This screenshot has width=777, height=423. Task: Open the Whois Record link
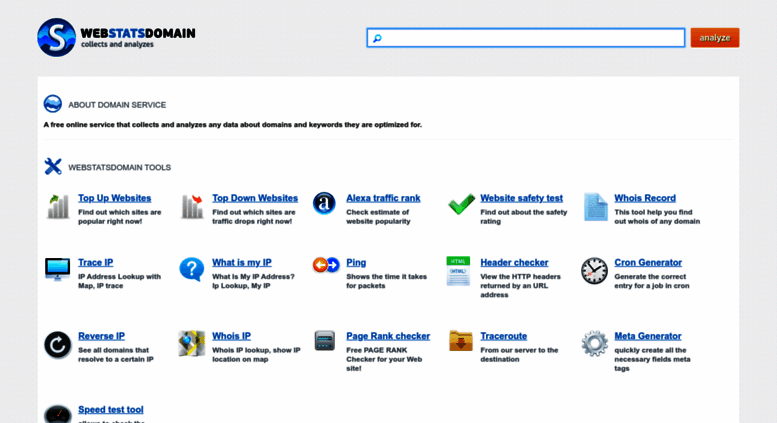[x=645, y=198]
